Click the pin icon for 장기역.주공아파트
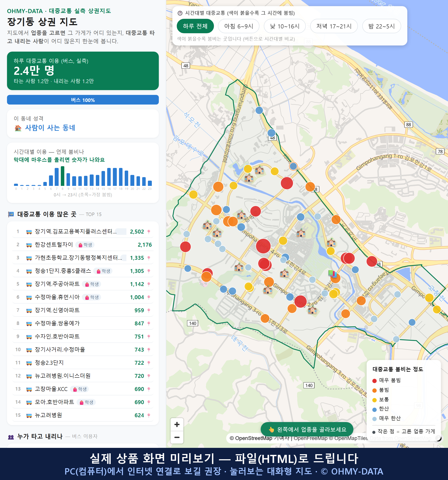Screen dimensions: 448x480 (x=149, y=284)
